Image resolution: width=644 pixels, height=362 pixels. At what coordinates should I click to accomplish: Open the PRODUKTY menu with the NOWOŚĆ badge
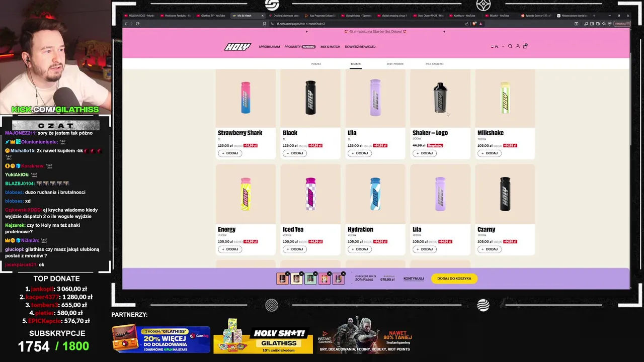[x=299, y=47]
